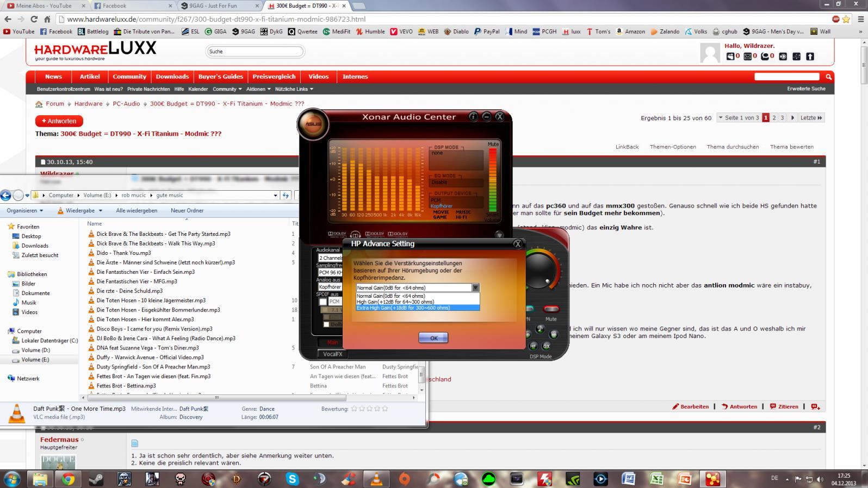Click the chat bubble notifications icon

[x=765, y=56]
